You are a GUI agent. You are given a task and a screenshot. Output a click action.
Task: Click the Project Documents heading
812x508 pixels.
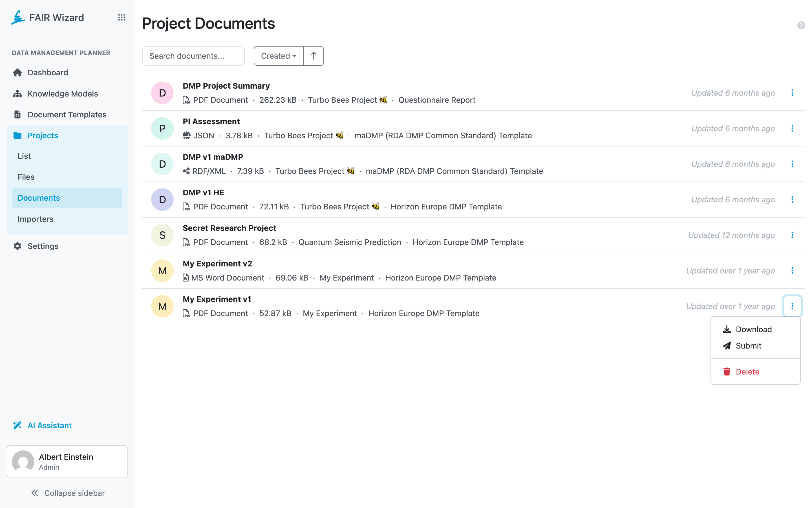tap(208, 23)
